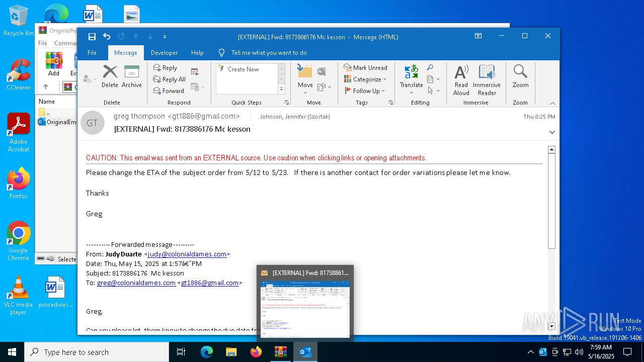Open File Explorer from the taskbar
Viewport: 644px width, 362px height.
(x=231, y=352)
